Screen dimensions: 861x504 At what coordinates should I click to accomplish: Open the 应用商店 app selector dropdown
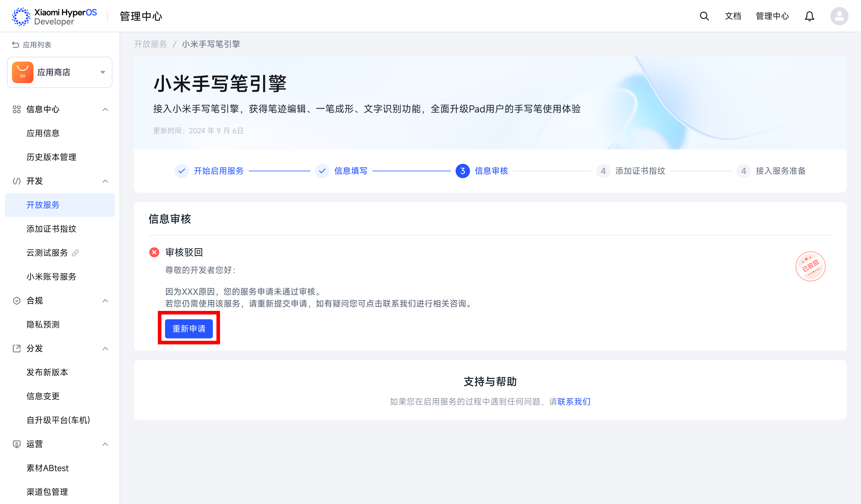[x=60, y=72]
